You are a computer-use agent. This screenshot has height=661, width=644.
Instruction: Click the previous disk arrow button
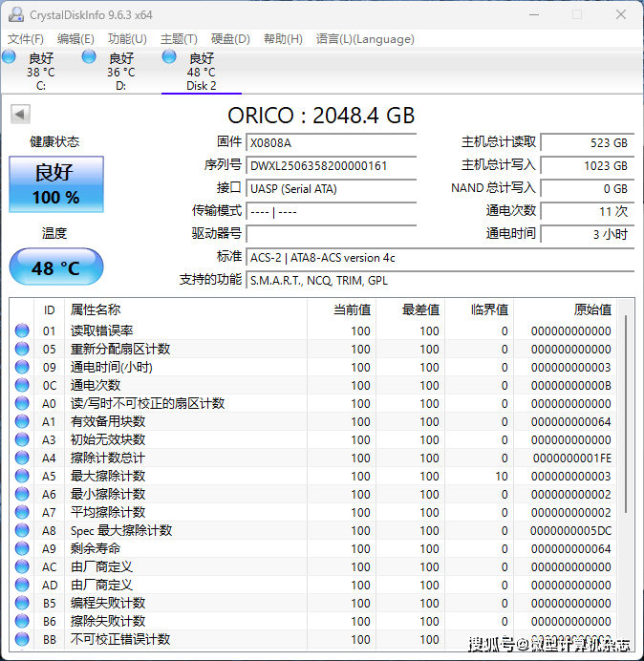[20, 115]
